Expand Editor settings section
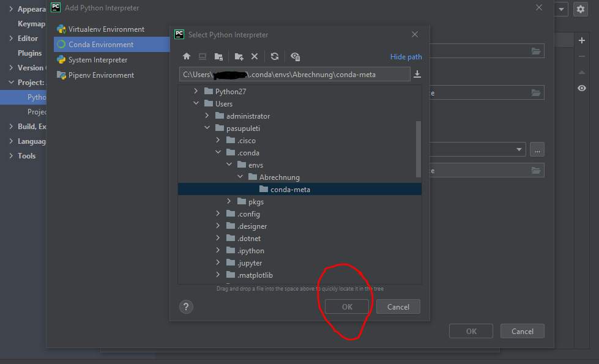This screenshot has height=364, width=599. coord(10,38)
